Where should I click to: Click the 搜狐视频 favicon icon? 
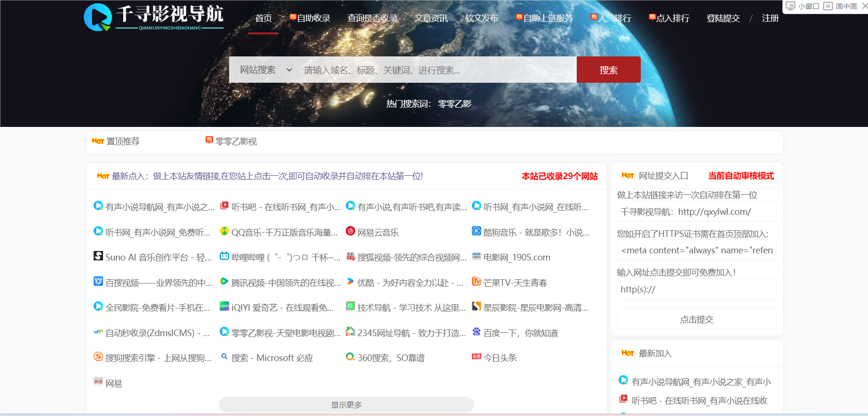(350, 256)
